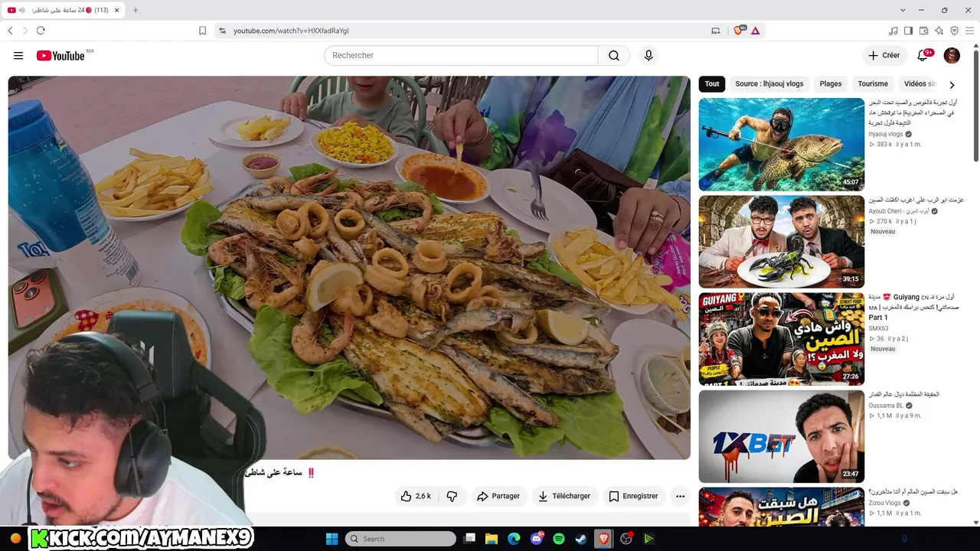Click the main video player frame
The height and width of the screenshot is (551, 980).
click(349, 268)
